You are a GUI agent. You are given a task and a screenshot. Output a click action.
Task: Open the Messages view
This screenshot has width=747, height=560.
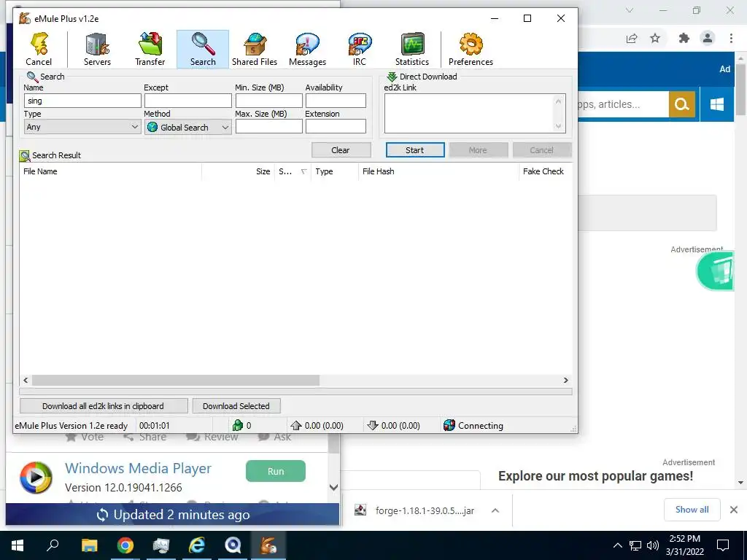click(x=307, y=49)
